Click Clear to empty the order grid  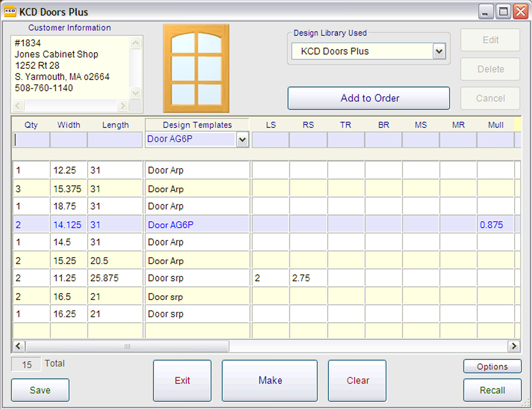(357, 380)
